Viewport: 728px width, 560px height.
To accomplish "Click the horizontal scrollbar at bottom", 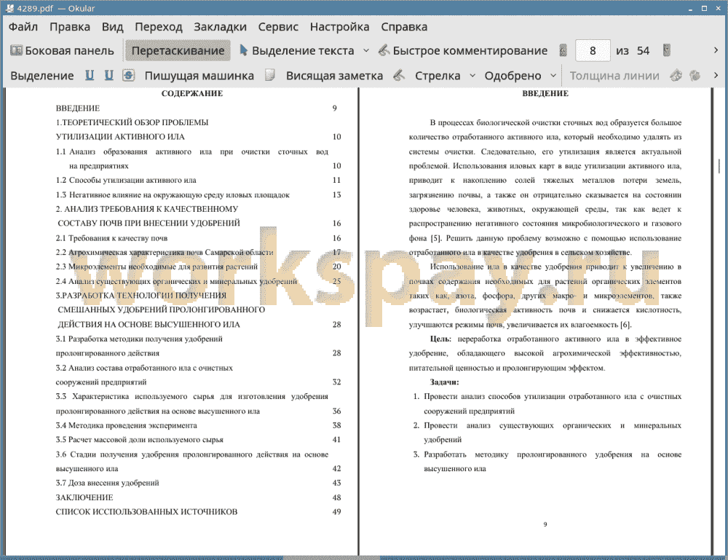I will pos(331,557).
